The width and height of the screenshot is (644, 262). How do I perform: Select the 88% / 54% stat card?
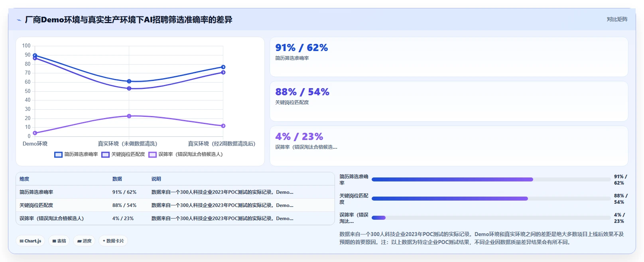coord(449,101)
